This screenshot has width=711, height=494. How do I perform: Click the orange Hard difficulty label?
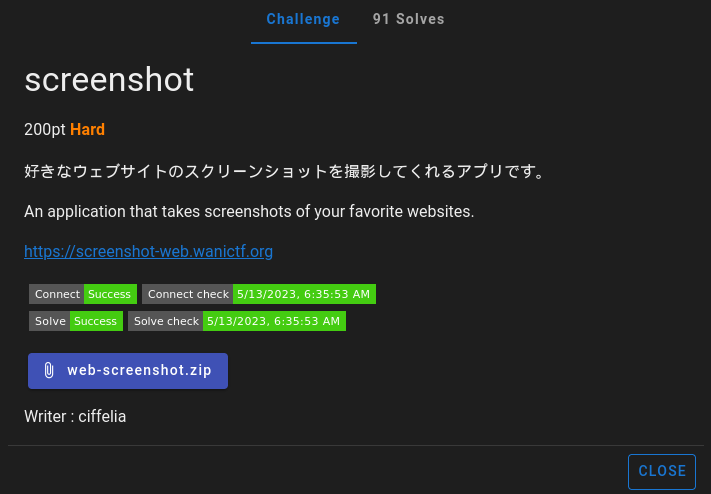point(88,130)
